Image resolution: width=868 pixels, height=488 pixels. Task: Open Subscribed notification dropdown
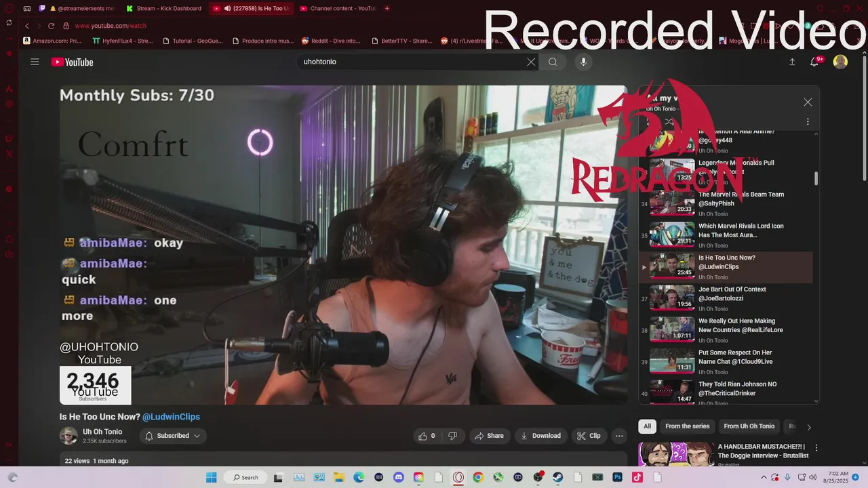tap(173, 436)
